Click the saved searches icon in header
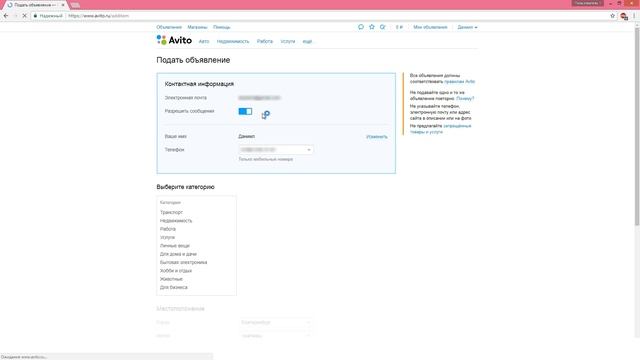Viewport: 640px width, 360px height. pyautogui.click(x=382, y=27)
